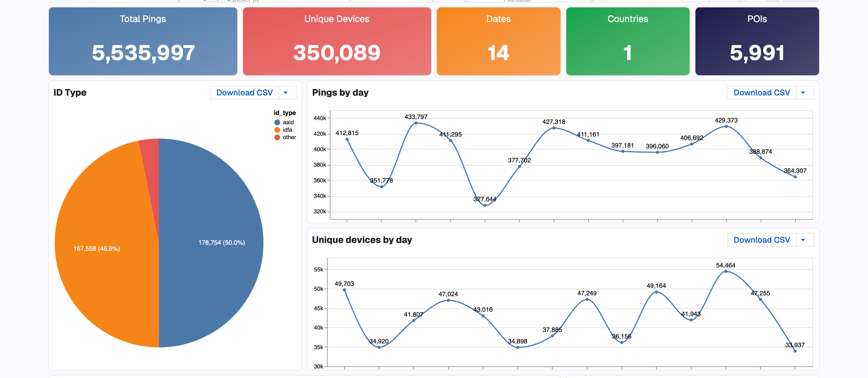The width and height of the screenshot is (868, 378).
Task: Click the blue aaid legend swatch
Action: (277, 122)
